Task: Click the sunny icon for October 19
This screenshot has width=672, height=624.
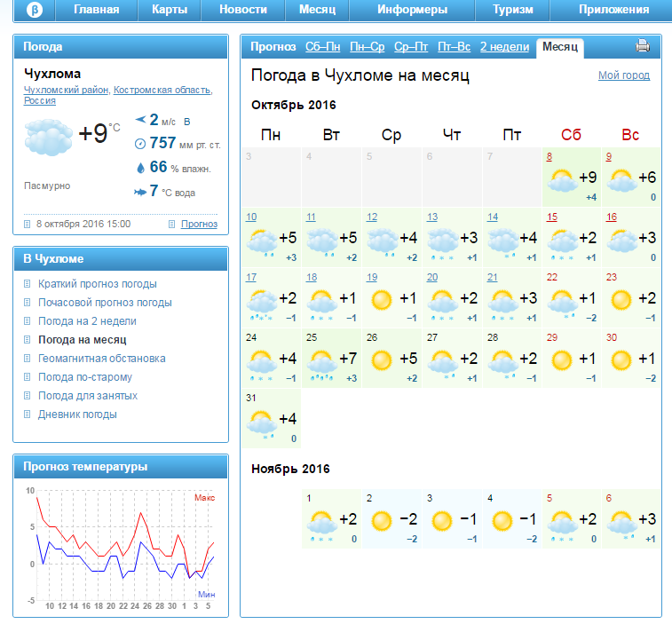Action: click(382, 300)
